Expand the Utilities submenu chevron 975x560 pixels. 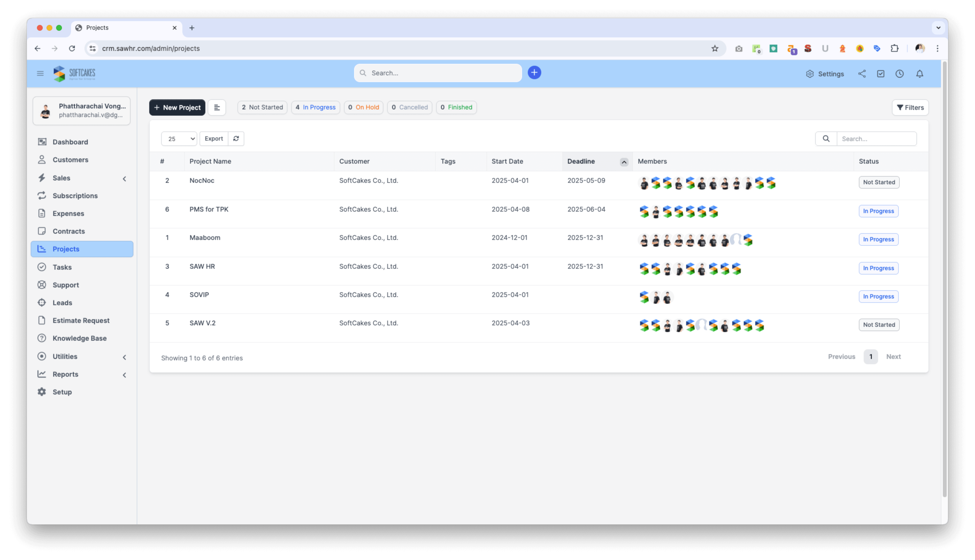124,357
